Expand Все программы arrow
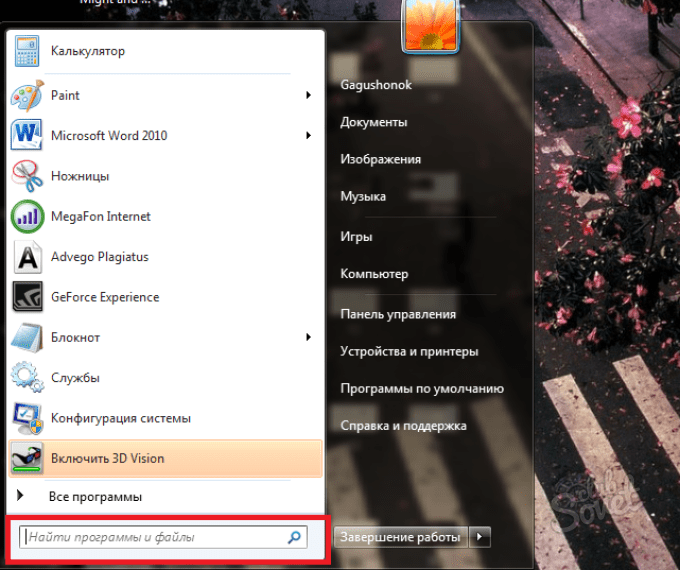The height and width of the screenshot is (570, 680). (x=20, y=495)
